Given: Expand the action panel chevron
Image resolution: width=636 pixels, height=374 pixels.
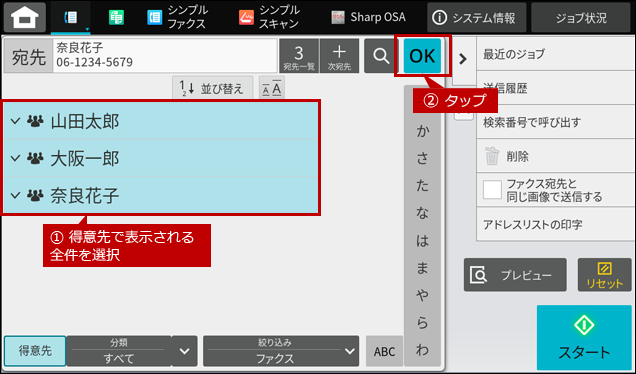Looking at the screenshot, I should 463,59.
